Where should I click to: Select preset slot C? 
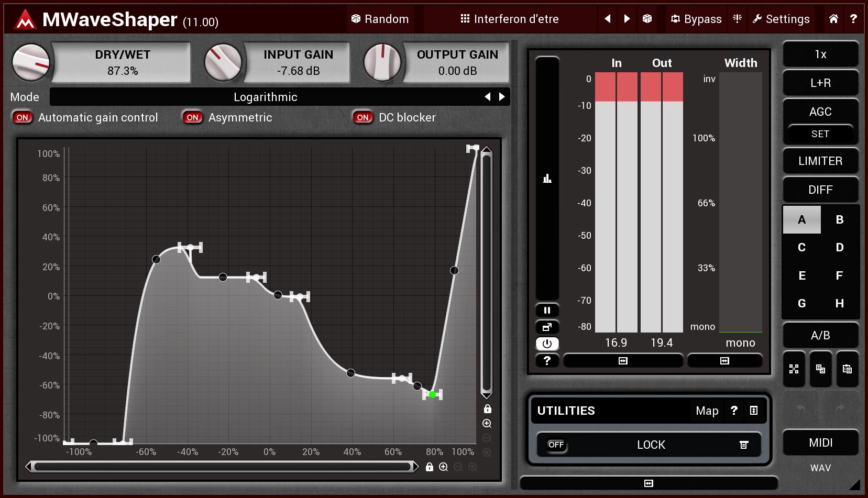pos(801,247)
